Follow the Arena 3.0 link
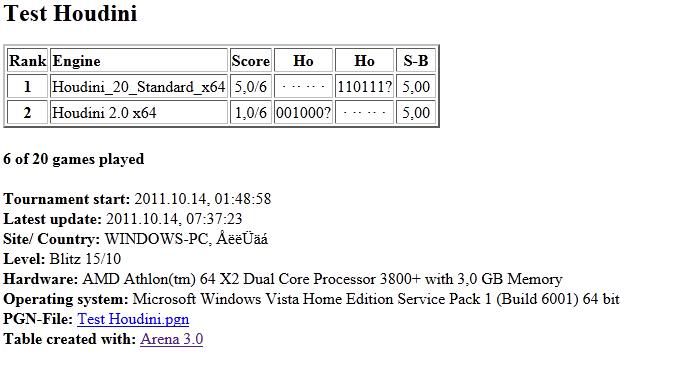Viewport: 675px width, 370px height. [172, 339]
